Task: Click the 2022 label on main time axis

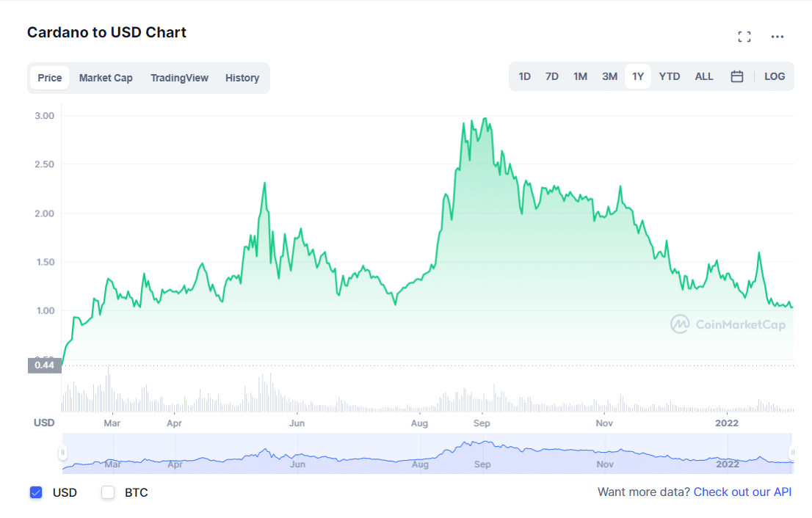Action: point(727,423)
